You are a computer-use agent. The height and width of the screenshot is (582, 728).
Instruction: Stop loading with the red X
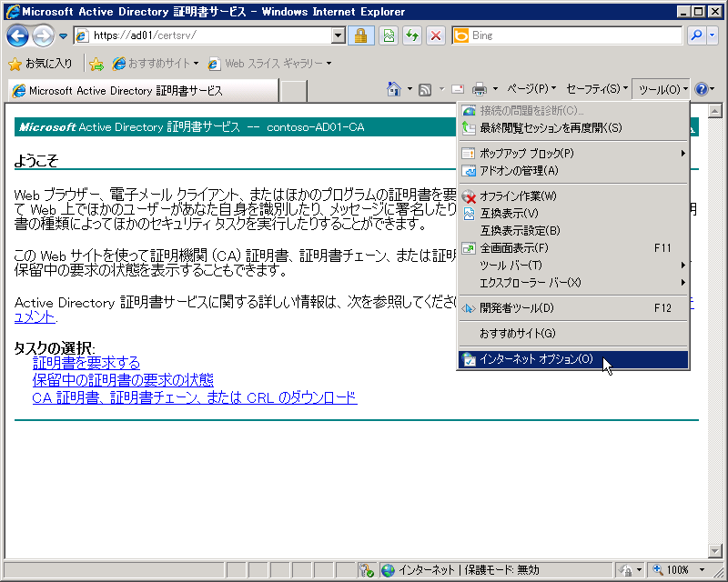tap(436, 35)
